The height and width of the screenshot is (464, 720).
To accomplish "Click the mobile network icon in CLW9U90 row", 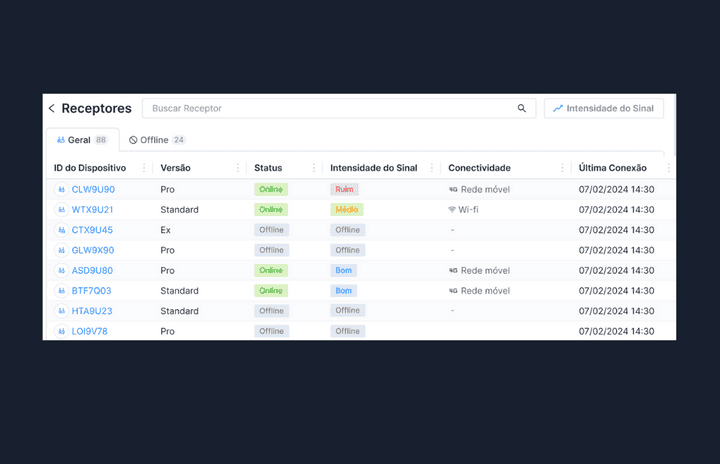I will tap(453, 189).
